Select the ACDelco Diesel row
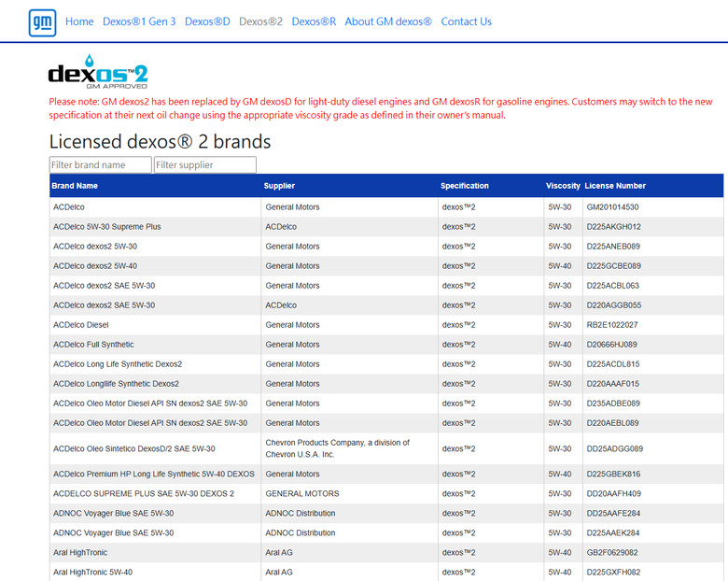Image resolution: width=728 pixels, height=581 pixels. click(x=386, y=325)
